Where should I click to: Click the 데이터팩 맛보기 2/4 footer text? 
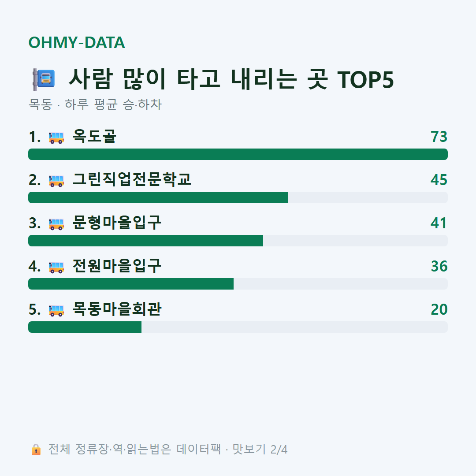pyautogui.click(x=232, y=449)
